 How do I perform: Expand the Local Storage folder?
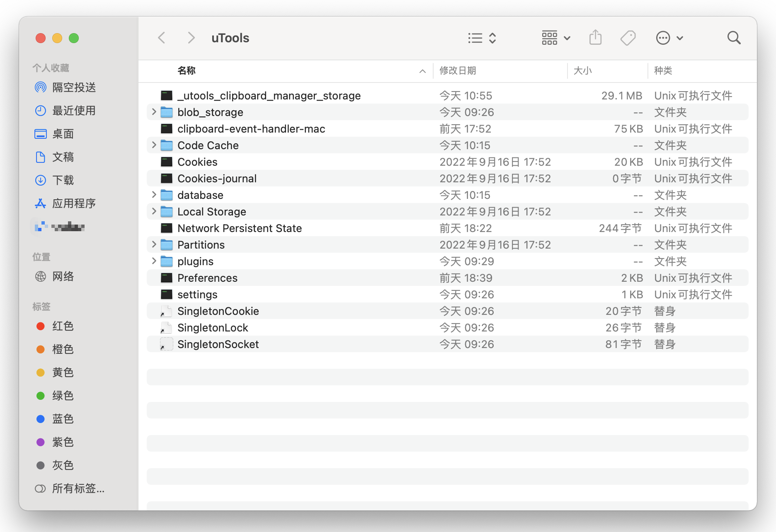click(x=154, y=211)
